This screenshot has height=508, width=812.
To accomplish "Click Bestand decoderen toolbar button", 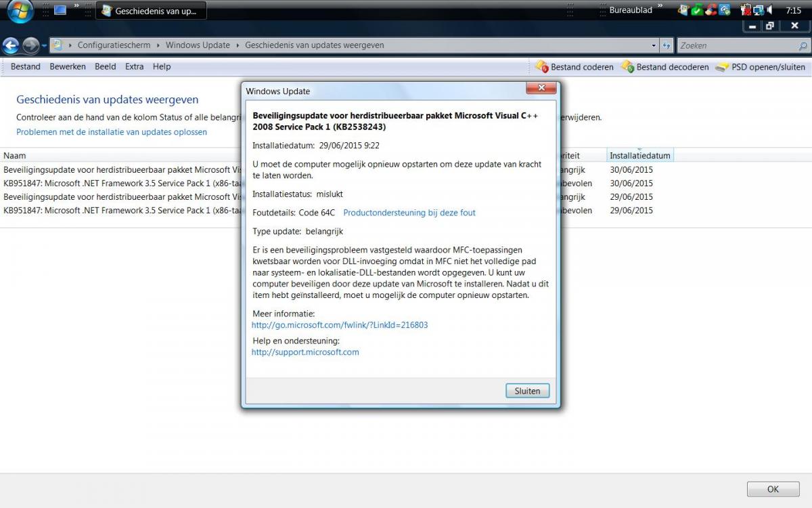I will [665, 66].
